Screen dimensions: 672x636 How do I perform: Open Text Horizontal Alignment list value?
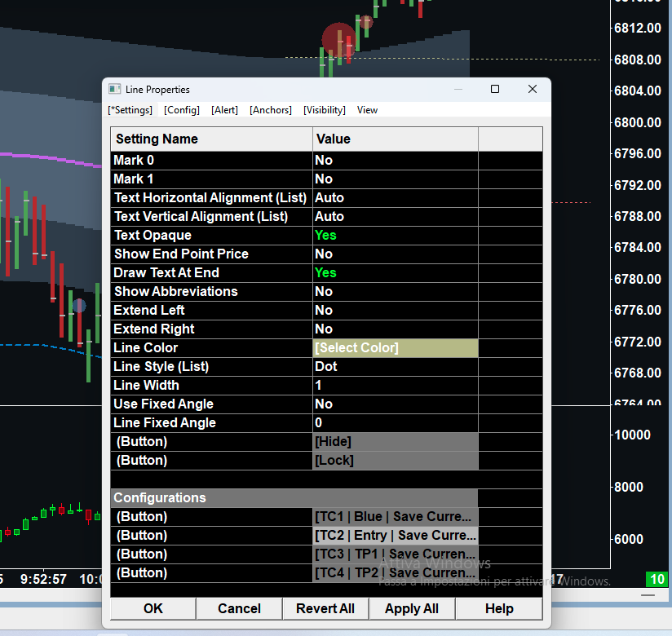[x=396, y=198]
